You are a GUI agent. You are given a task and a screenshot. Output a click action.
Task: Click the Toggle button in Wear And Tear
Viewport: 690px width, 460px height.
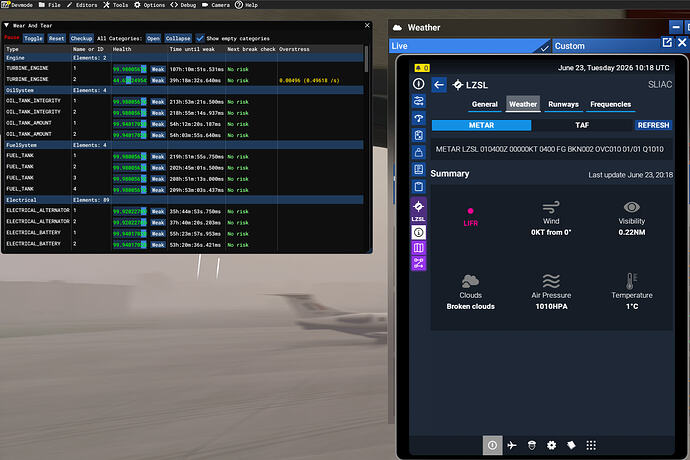(x=33, y=38)
